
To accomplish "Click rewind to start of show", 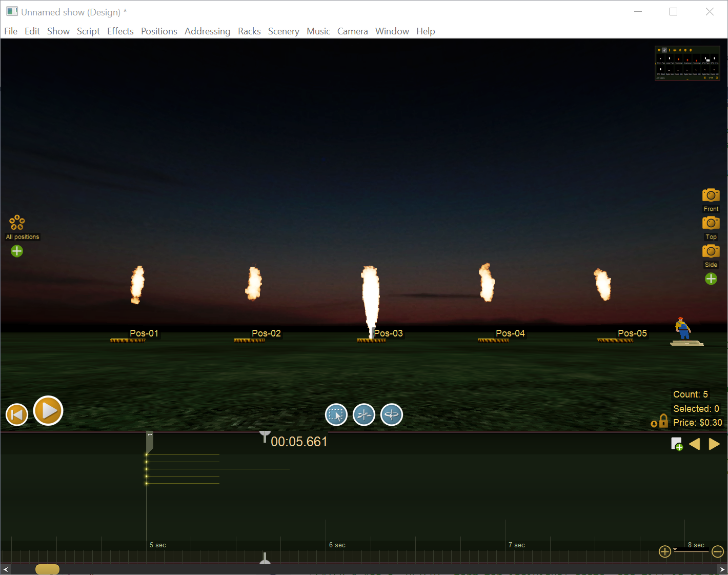I will (x=16, y=414).
